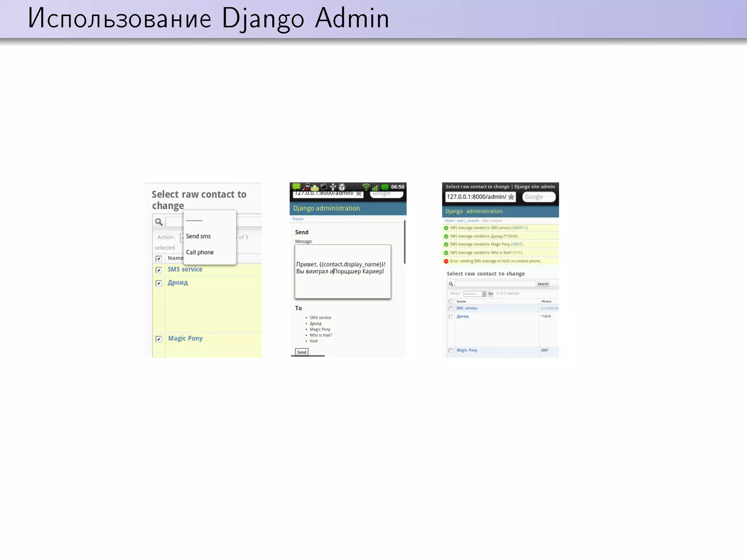
Task: Tap the USB trident icon in status bar
Action: pyautogui.click(x=333, y=187)
